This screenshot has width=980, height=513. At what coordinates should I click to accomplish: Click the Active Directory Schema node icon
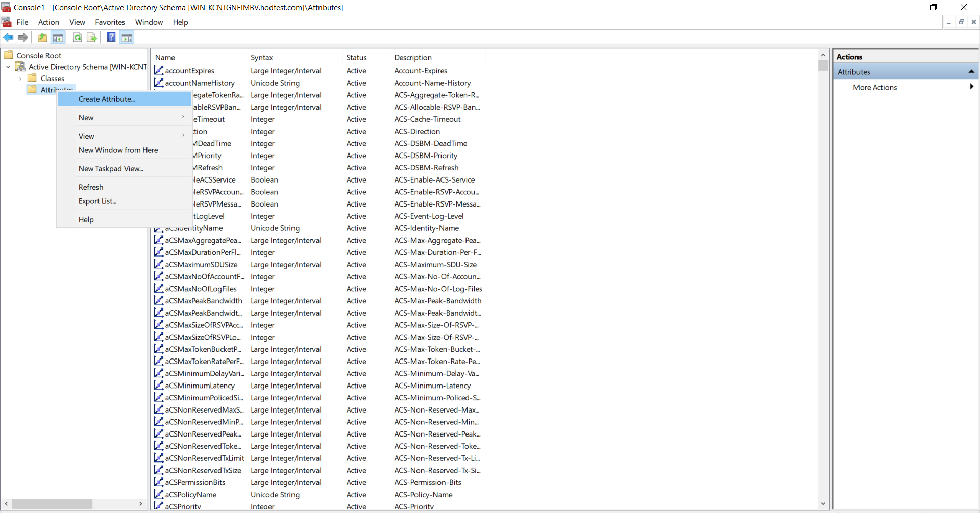click(20, 67)
